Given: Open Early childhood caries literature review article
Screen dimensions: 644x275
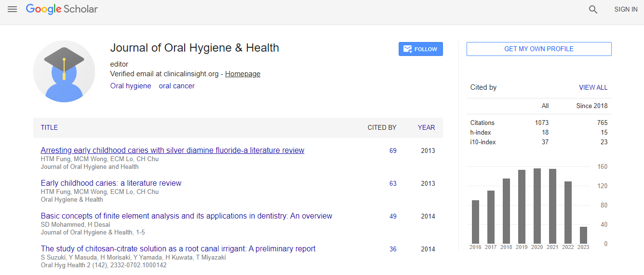Looking at the screenshot, I should [111, 183].
